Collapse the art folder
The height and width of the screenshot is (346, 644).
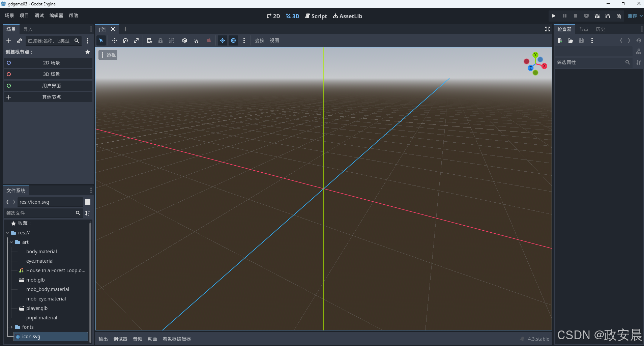tap(11, 242)
